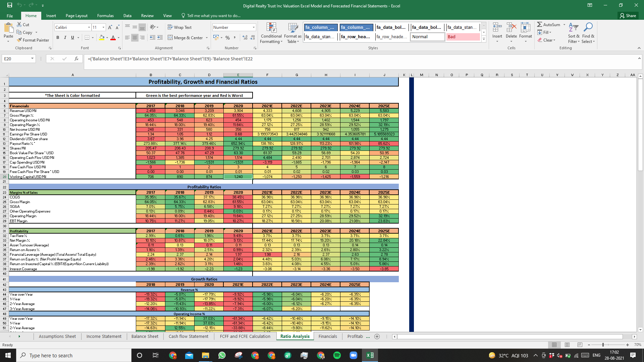Open the AutoSum dropdown arrow
644x362 pixels.
564,24
